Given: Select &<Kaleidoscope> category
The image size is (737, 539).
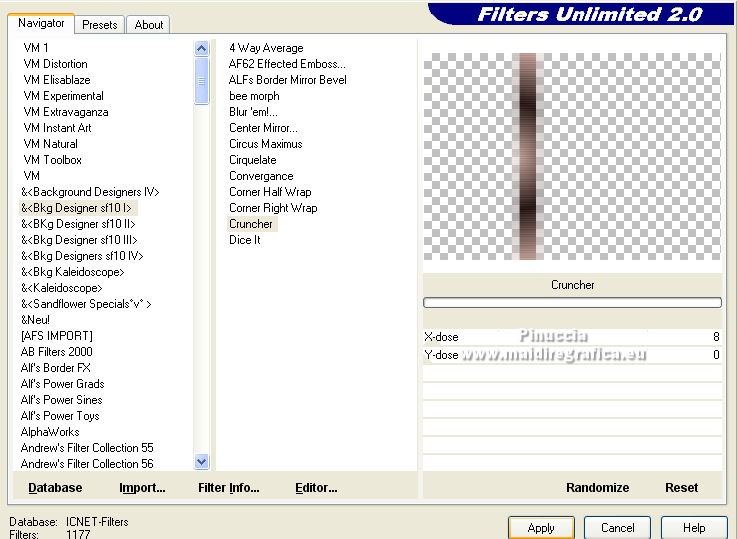Looking at the screenshot, I should pos(62,288).
